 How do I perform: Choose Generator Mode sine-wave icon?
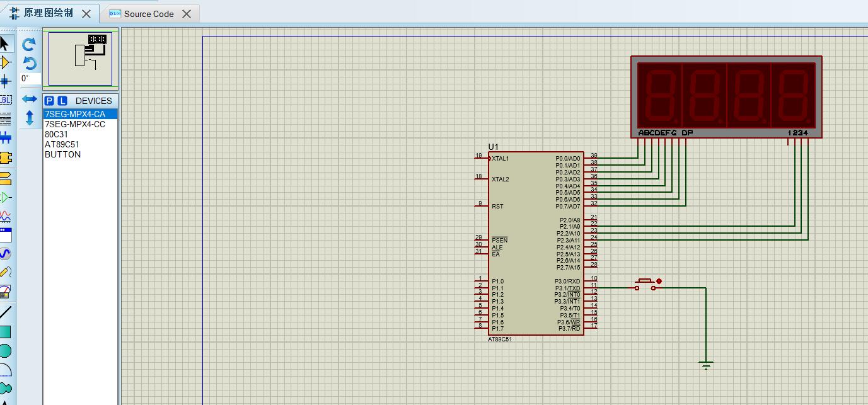[4, 254]
